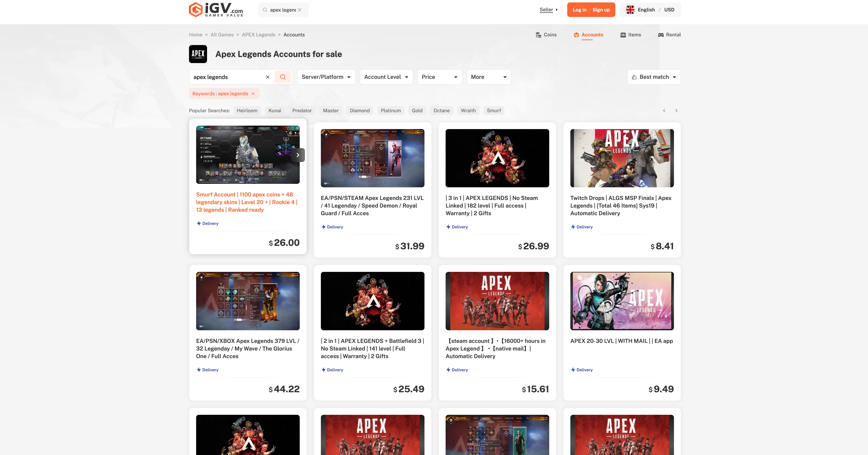This screenshot has height=455, width=868.
Task: Click the orange search magnifier button
Action: click(x=283, y=77)
